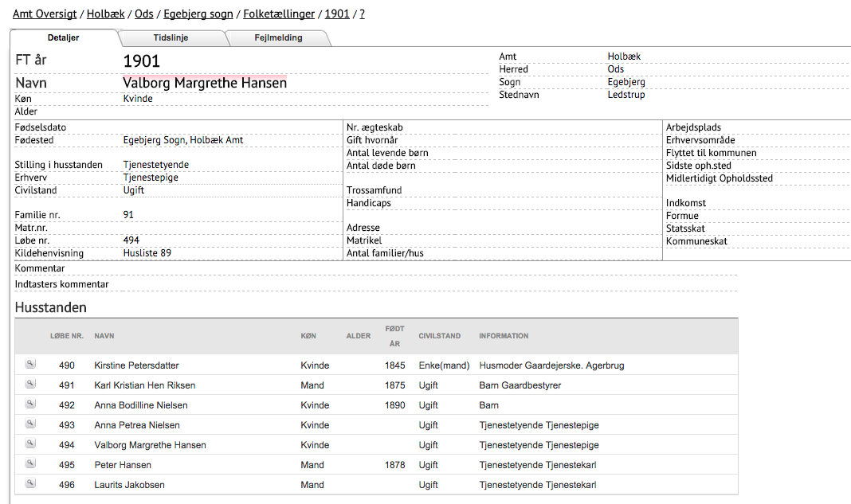Open details icon for Kirstine Petersdatter

[x=30, y=364]
